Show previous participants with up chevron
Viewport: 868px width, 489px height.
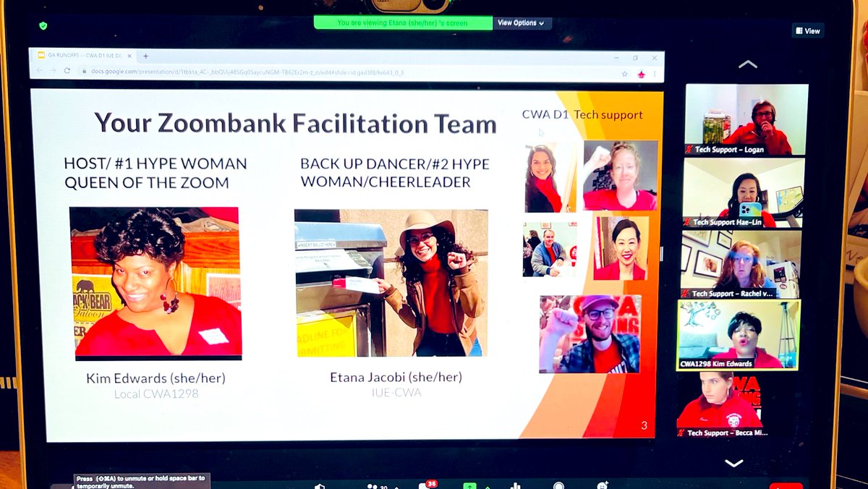[x=747, y=64]
